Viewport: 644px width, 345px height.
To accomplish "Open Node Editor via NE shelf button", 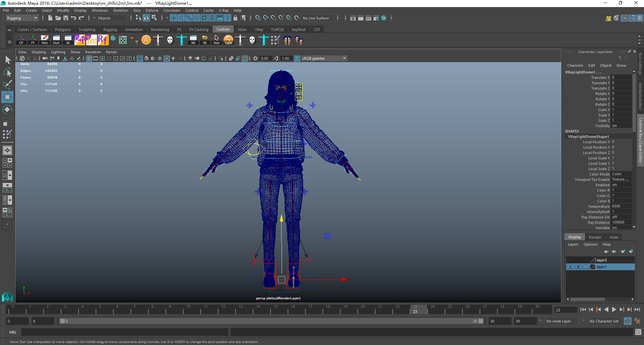I will 193,40.
